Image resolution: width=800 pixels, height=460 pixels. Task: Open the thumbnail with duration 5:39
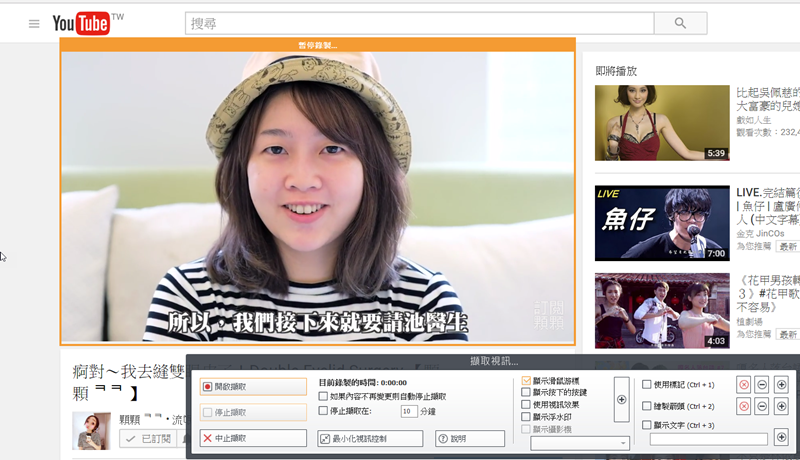coord(662,123)
